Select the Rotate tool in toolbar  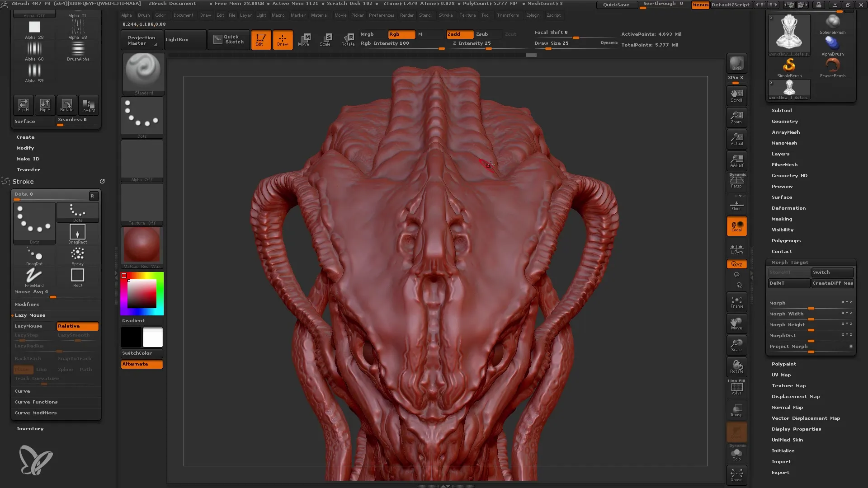pyautogui.click(x=348, y=39)
